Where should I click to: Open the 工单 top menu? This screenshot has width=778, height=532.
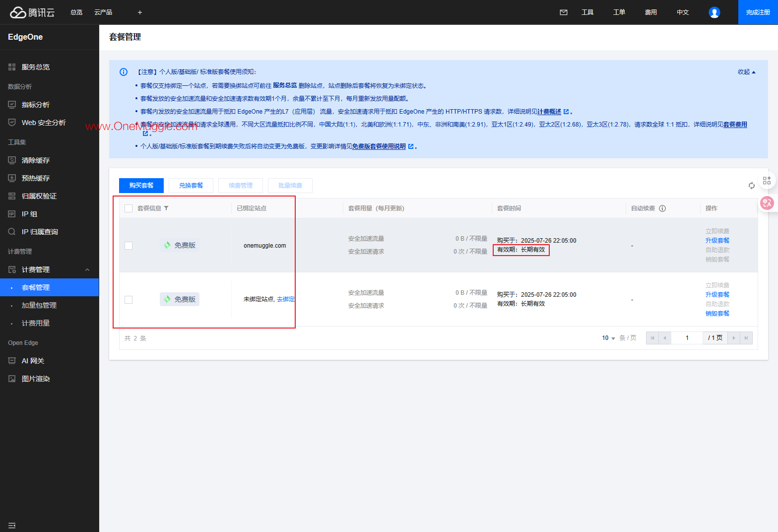[x=619, y=12]
